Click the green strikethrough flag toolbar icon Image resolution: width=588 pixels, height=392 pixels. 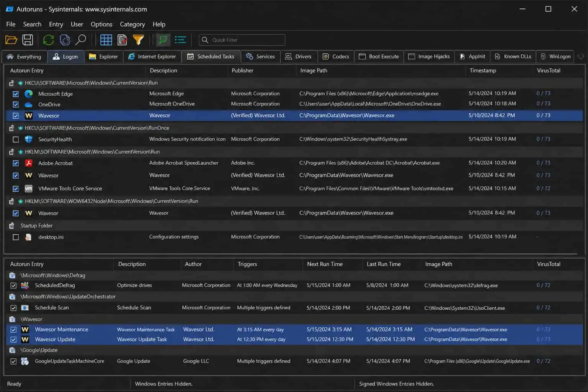(163, 40)
